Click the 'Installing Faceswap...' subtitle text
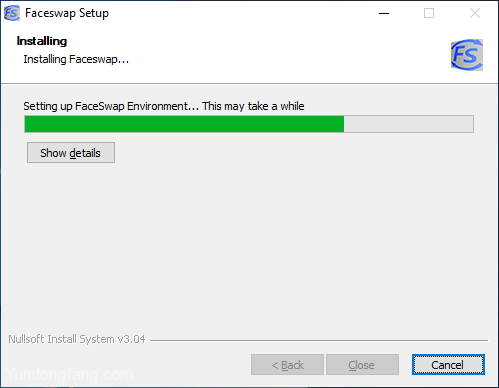The height and width of the screenshot is (388, 499). pyautogui.click(x=76, y=59)
